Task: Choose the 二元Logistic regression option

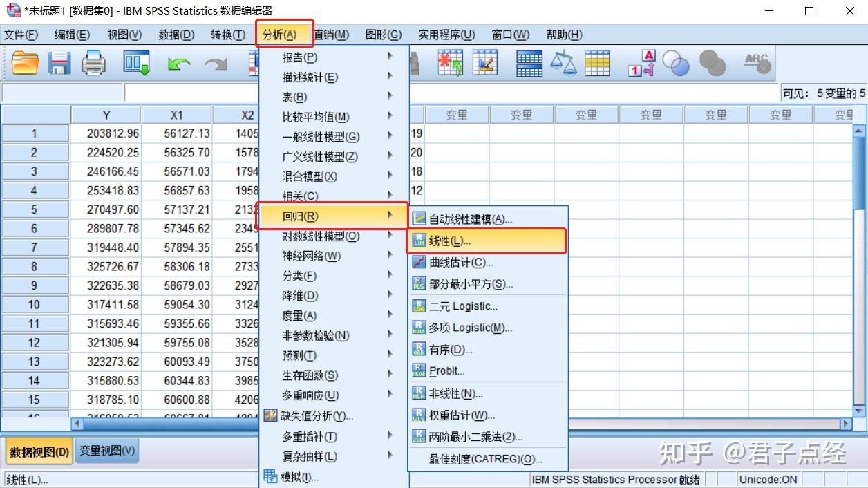Action: coord(469,306)
